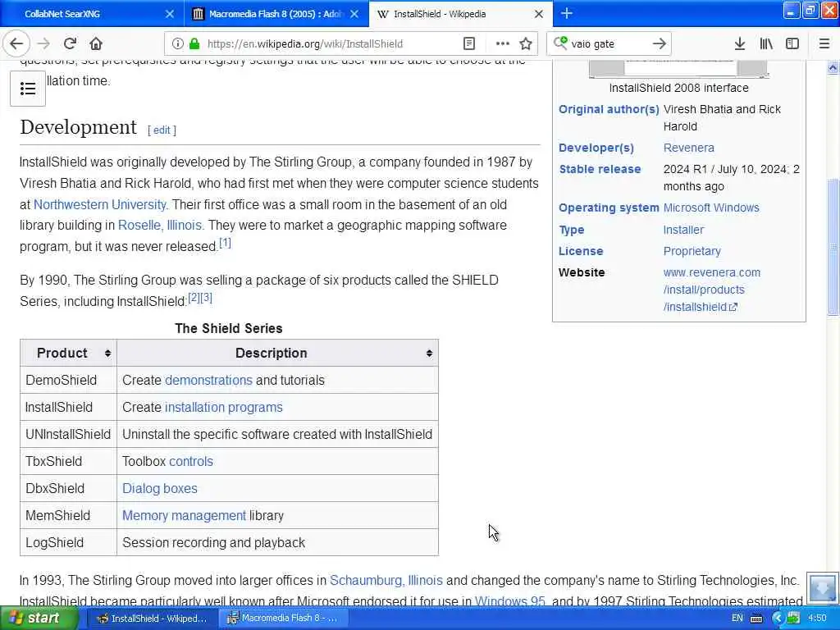
Task: Show site information for the page
Action: point(178,44)
